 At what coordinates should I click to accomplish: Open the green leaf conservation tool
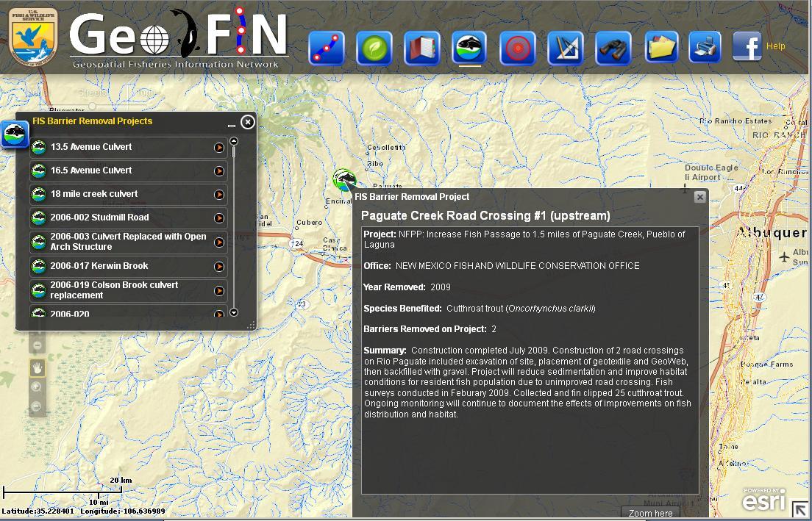pos(374,46)
